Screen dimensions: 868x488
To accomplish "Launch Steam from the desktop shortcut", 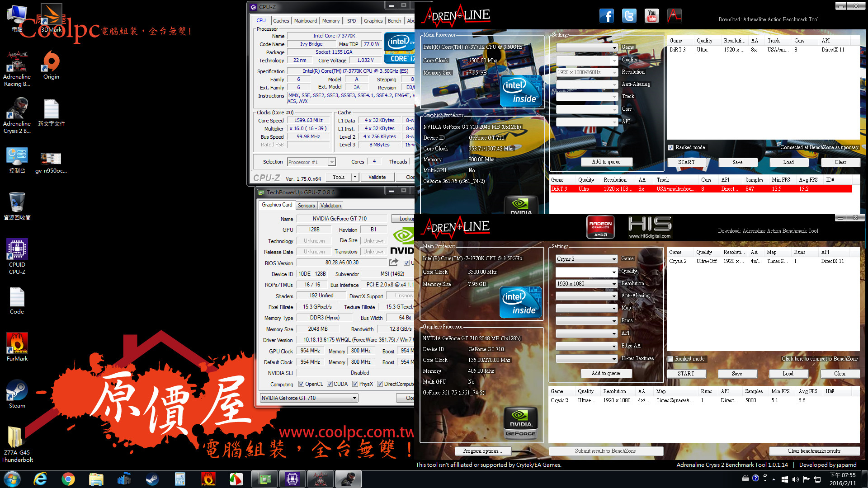I will 17,394.
